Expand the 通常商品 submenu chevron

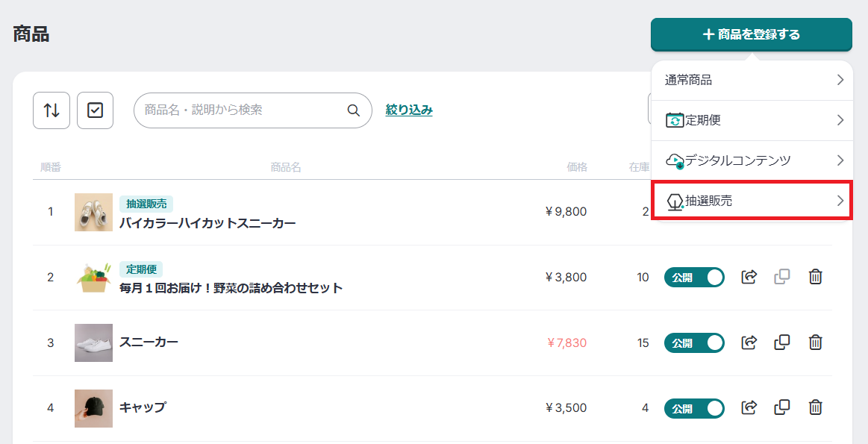[840, 80]
